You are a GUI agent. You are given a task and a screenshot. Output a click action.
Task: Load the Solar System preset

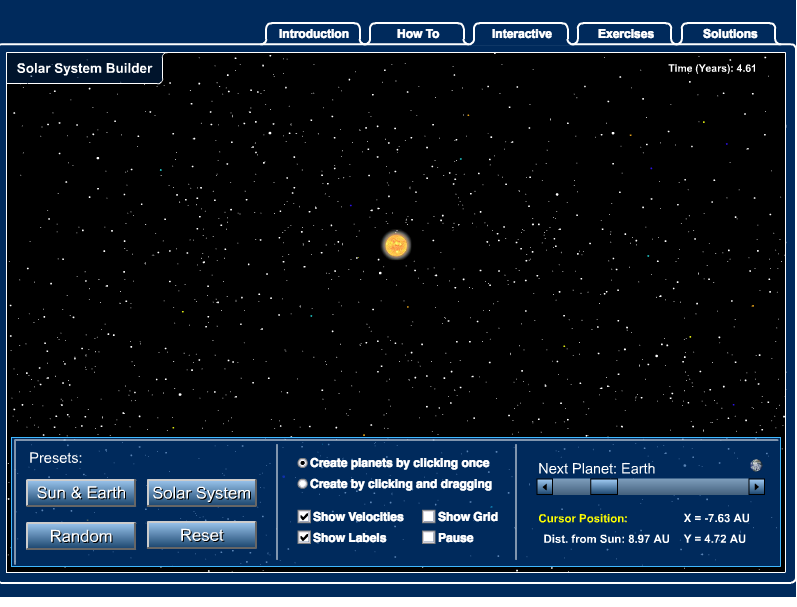tap(202, 493)
